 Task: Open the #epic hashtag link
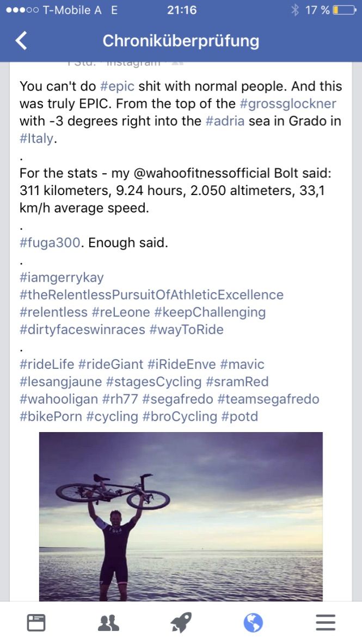point(118,86)
